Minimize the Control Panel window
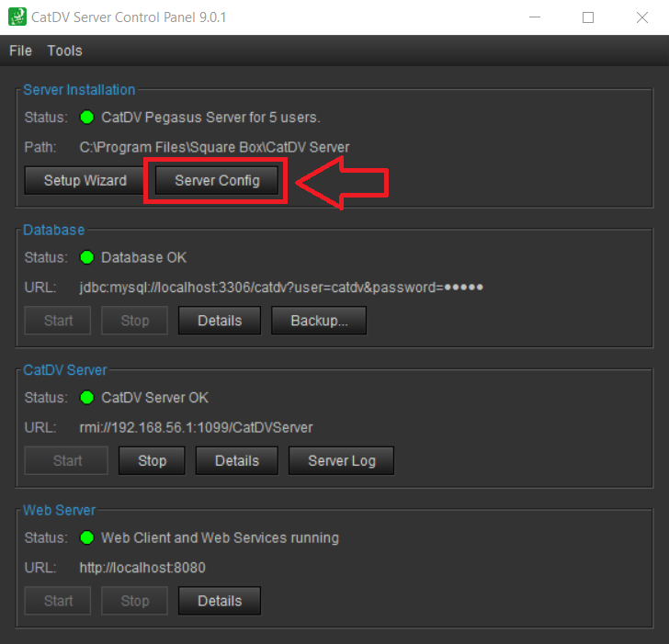The height and width of the screenshot is (644, 669). point(535,17)
